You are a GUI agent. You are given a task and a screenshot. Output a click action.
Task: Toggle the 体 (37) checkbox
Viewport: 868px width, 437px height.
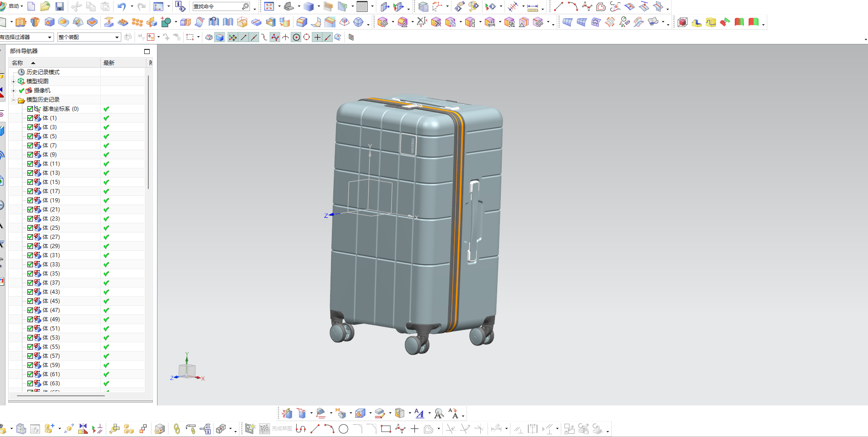tap(30, 283)
